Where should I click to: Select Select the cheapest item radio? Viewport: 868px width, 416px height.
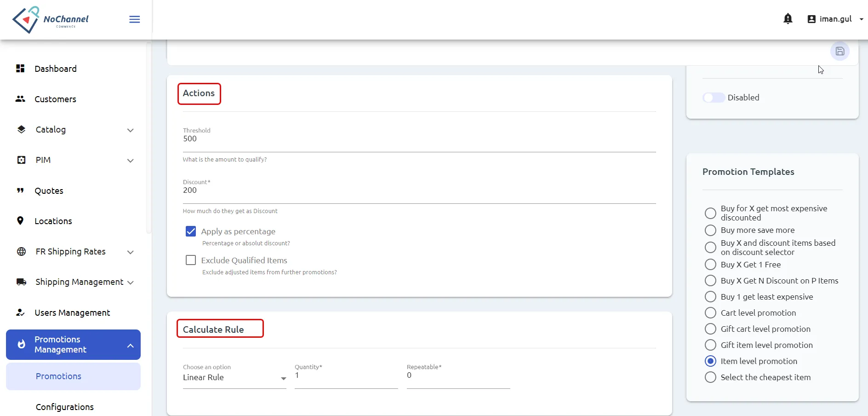pos(710,377)
